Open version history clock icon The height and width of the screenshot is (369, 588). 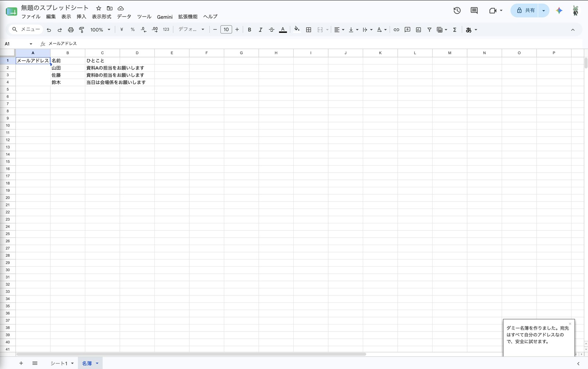click(457, 11)
